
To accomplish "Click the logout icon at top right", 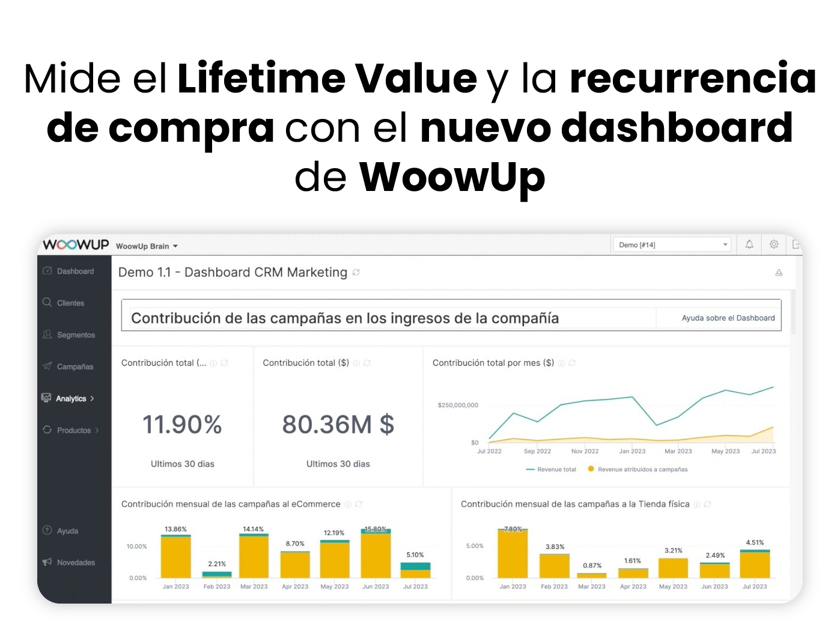I will (x=796, y=244).
